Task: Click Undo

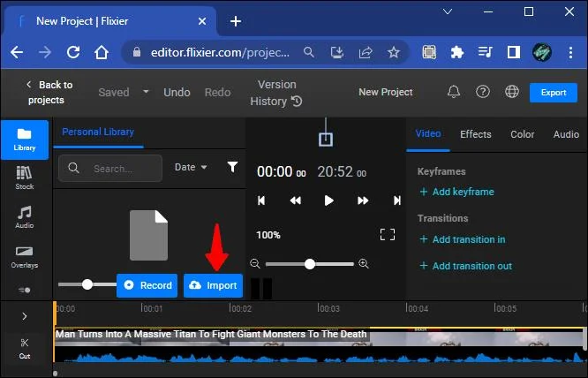Action: click(x=177, y=92)
